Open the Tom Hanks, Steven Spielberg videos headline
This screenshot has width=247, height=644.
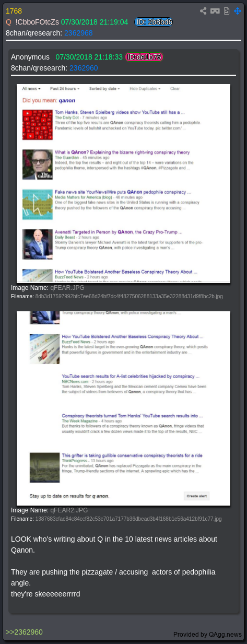point(120,112)
